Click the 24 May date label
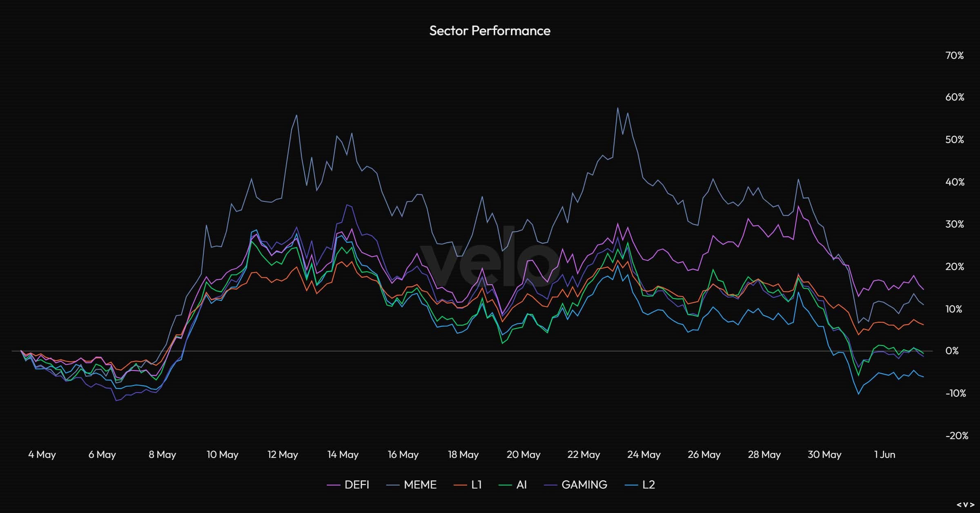The height and width of the screenshot is (513, 980). pyautogui.click(x=644, y=455)
